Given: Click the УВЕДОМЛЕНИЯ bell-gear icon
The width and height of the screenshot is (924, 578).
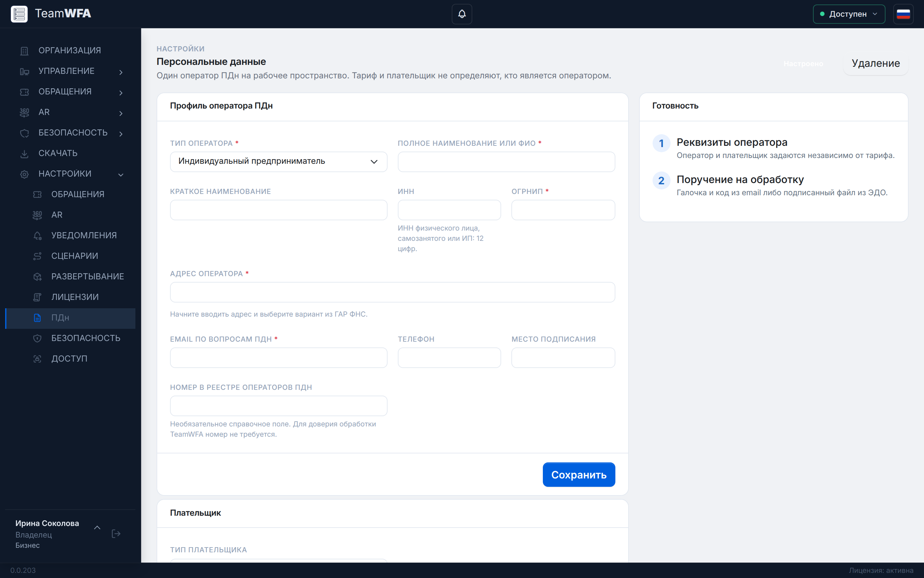Looking at the screenshot, I should [38, 236].
